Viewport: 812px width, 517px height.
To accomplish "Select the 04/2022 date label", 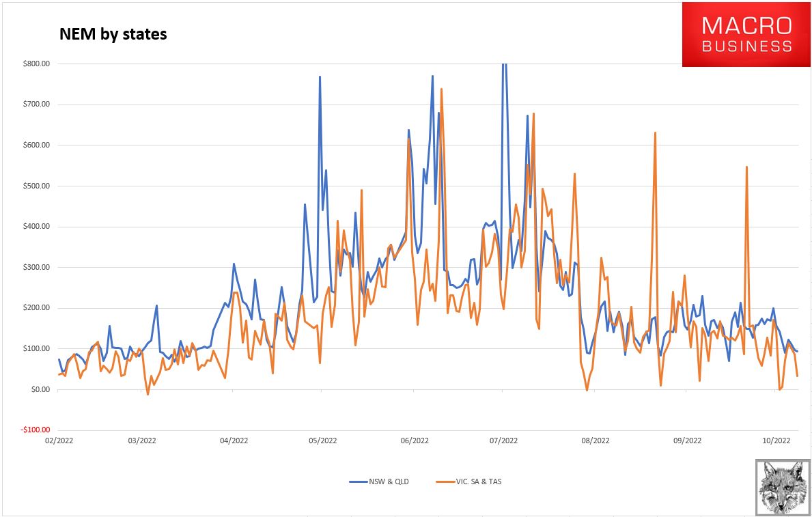I will 233,440.
